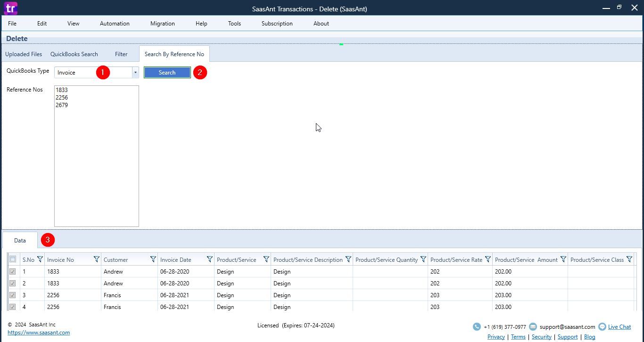Image resolution: width=644 pixels, height=342 pixels.
Task: Toggle the select-all header checkbox
Action: (13, 259)
